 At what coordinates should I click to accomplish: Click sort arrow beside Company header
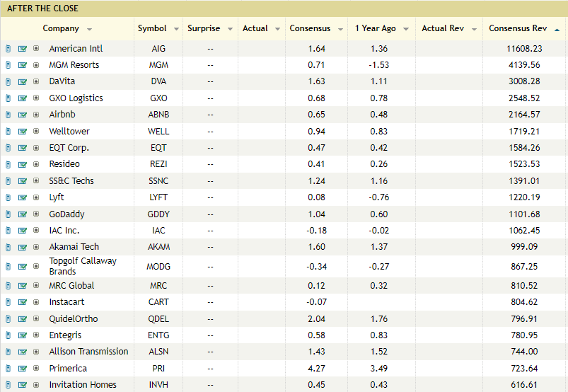(x=89, y=29)
